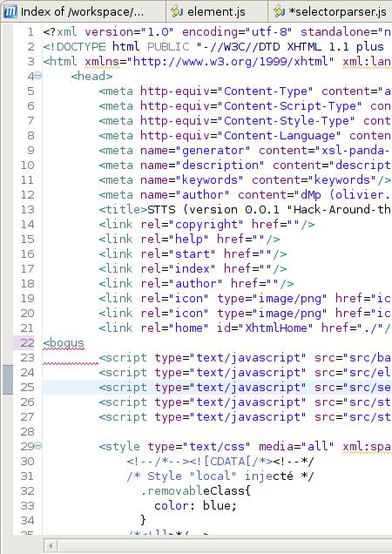Click the "image/png" type value on line 20

(x=289, y=314)
